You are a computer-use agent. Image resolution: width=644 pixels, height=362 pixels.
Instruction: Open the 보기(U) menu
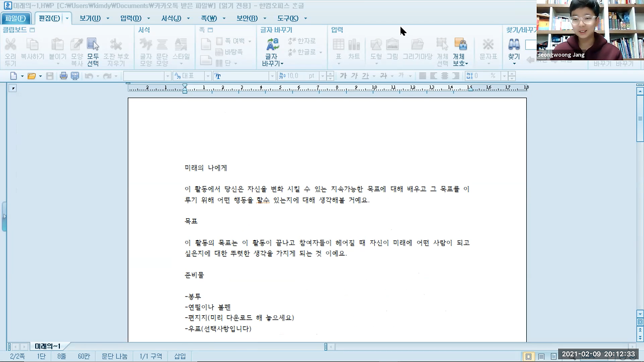pos(90,18)
